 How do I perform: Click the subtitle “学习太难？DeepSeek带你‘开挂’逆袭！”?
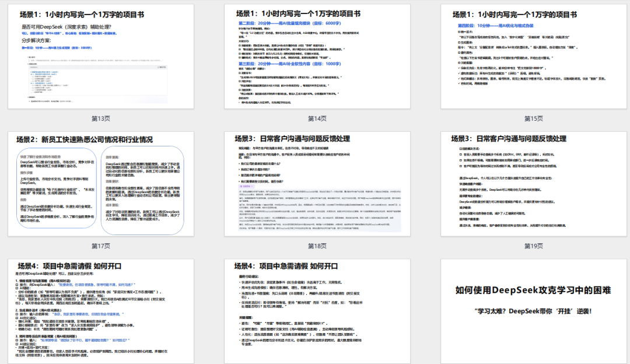click(x=533, y=311)
